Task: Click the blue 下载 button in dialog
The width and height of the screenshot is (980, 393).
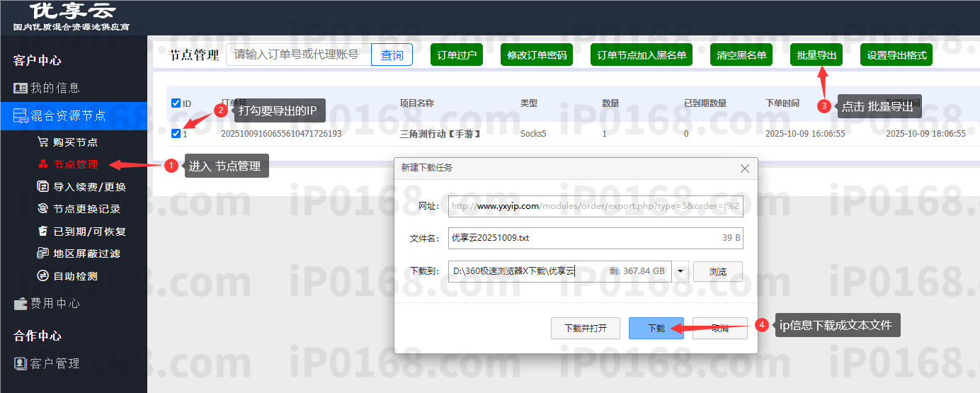Action: (656, 329)
